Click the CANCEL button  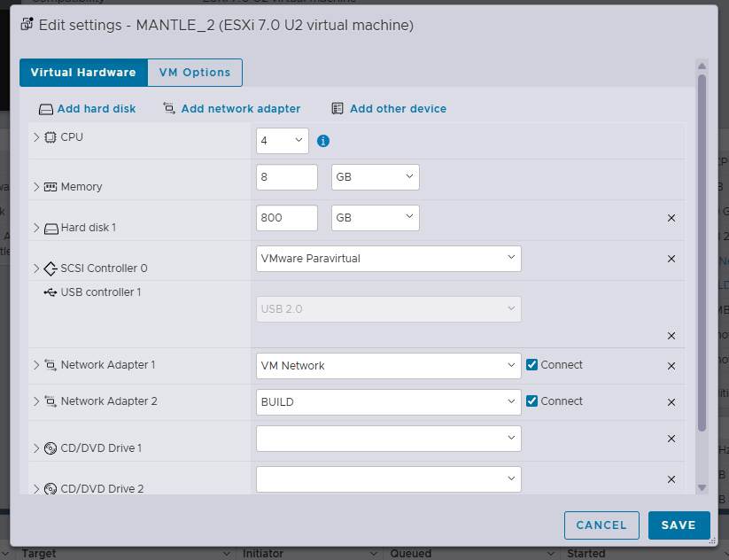[601, 525]
